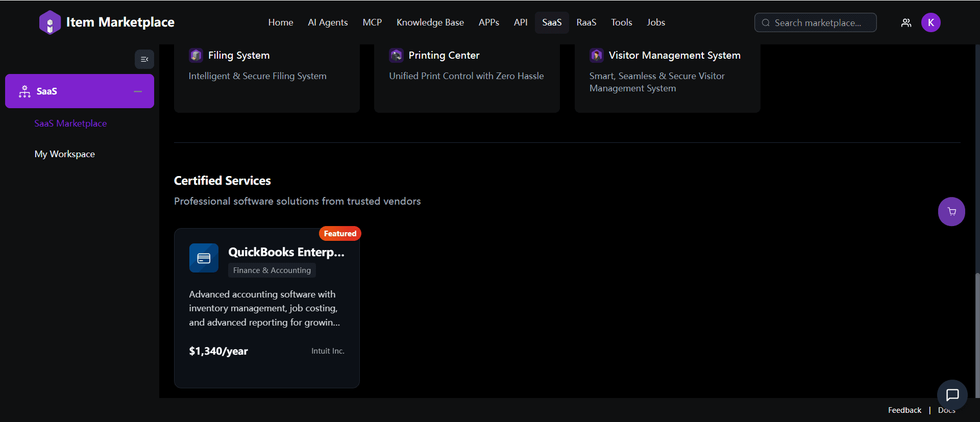This screenshot has width=980, height=422.
Task: Open the APPs nav item
Action: pos(489,22)
